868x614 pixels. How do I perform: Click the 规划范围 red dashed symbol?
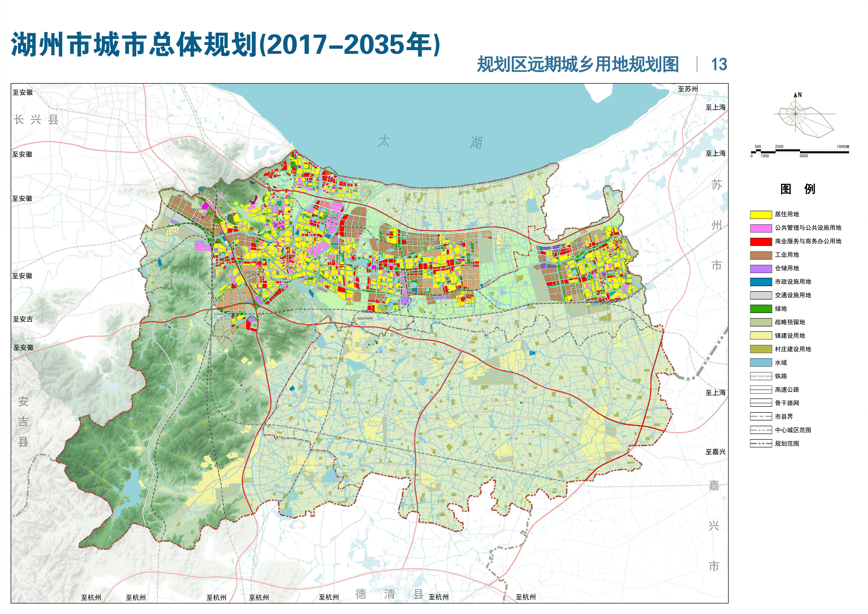(x=761, y=444)
